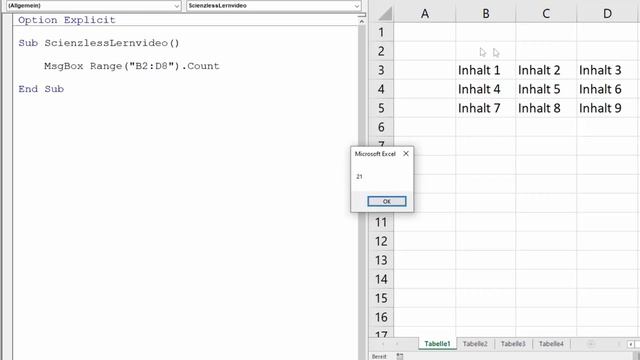
Task: Select column B header
Action: (x=486, y=13)
